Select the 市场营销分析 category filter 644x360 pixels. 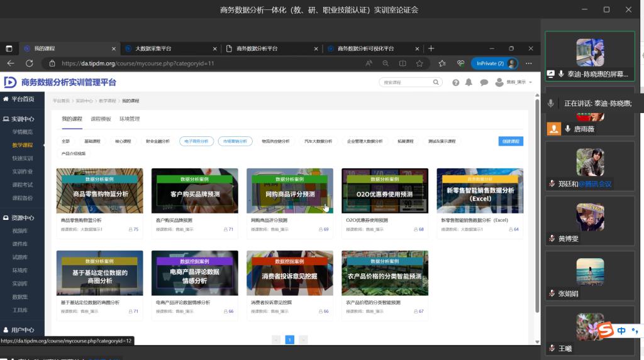(x=235, y=141)
